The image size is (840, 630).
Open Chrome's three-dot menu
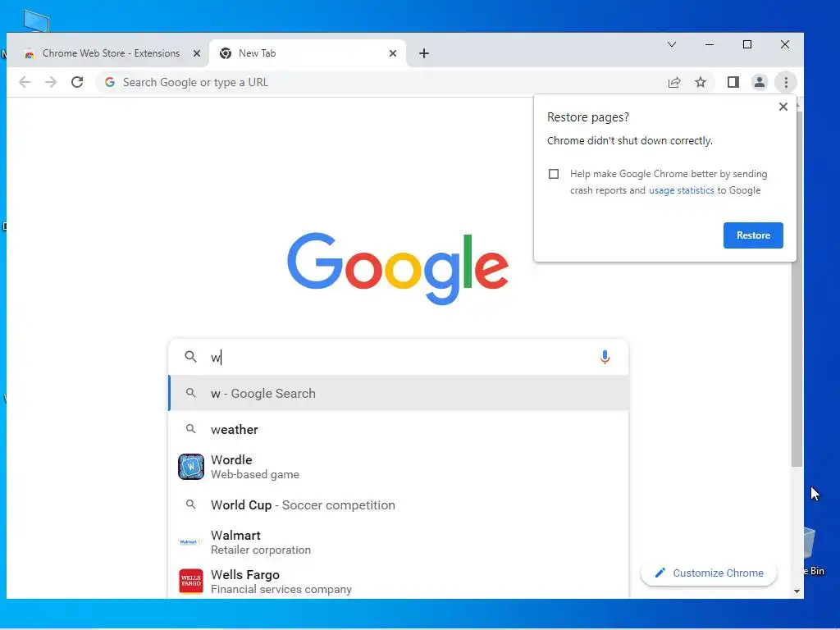pos(786,82)
